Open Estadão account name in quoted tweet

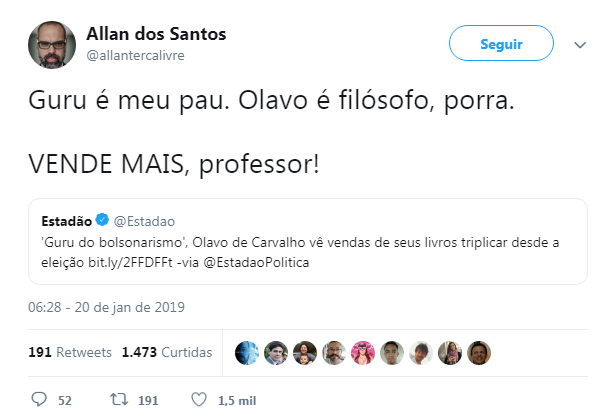point(67,219)
